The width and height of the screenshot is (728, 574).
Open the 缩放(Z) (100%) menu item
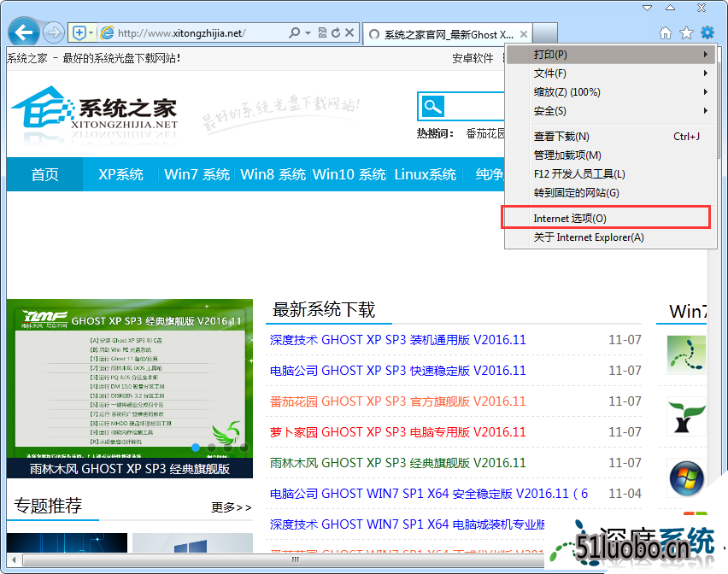(610, 92)
